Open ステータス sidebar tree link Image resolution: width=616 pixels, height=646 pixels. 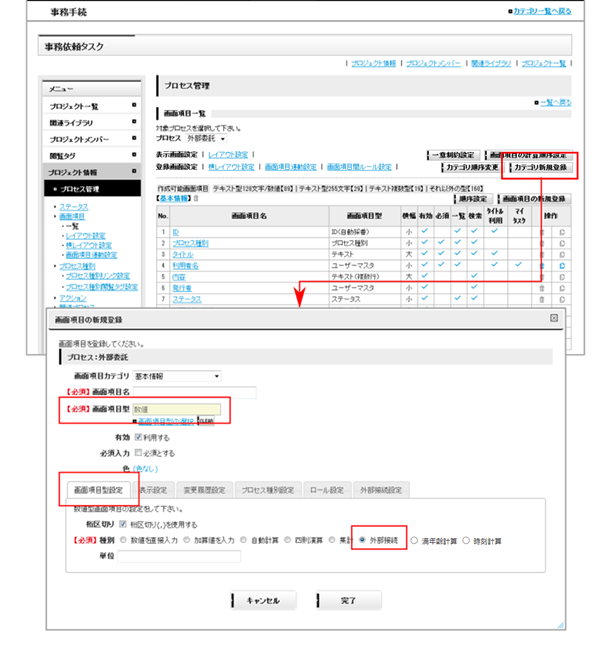[74, 207]
